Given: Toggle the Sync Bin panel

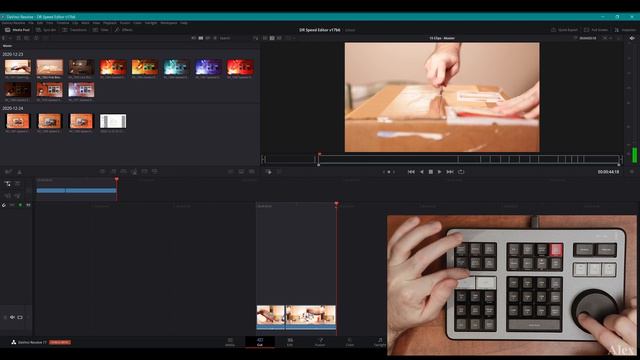Looking at the screenshot, I should click(x=46, y=30).
